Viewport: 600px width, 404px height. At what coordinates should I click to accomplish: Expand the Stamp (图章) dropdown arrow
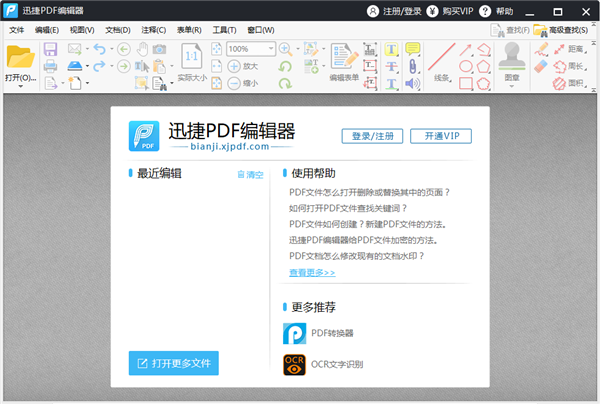(512, 86)
